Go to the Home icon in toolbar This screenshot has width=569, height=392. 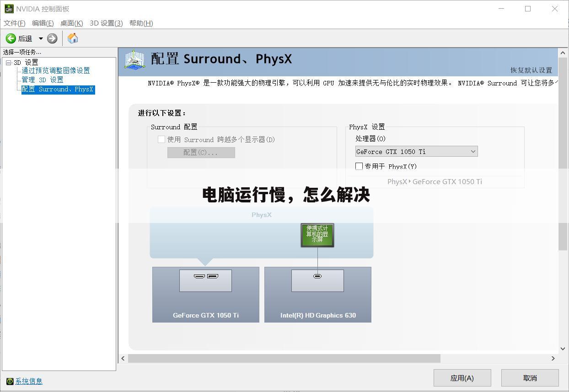coord(73,38)
